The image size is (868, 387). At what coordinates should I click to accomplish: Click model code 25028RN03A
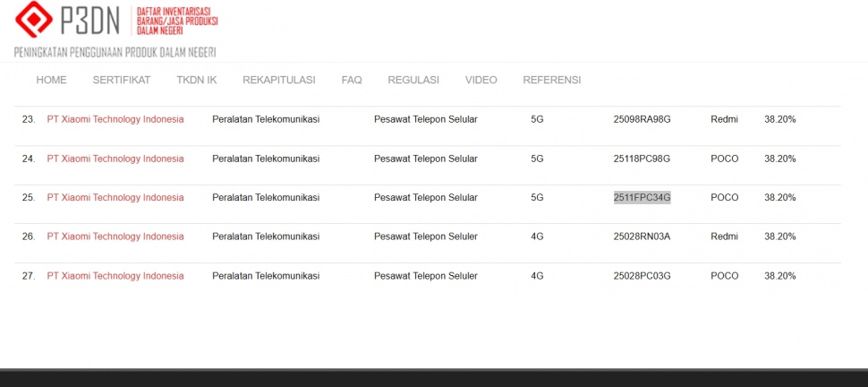pos(642,236)
